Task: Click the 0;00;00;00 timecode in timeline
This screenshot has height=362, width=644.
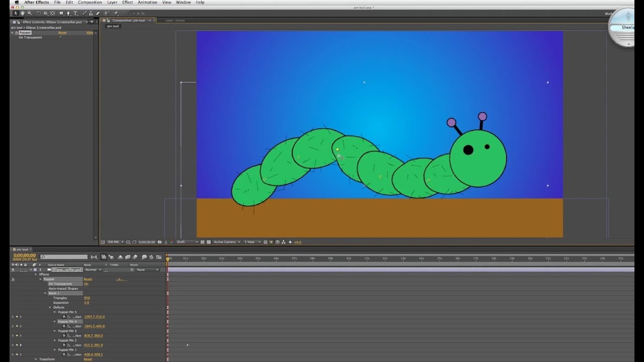Action: click(x=25, y=255)
